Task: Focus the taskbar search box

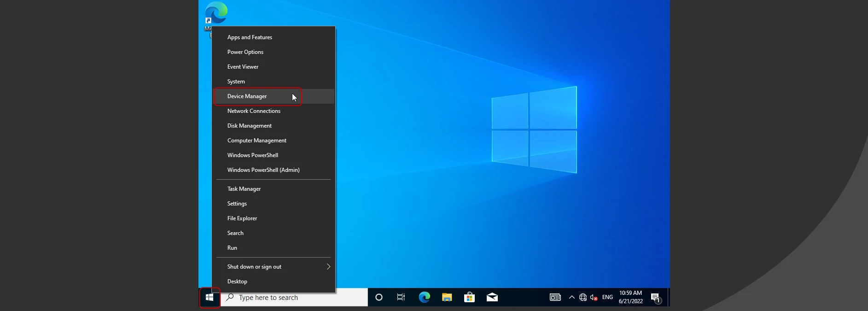Action: point(294,298)
